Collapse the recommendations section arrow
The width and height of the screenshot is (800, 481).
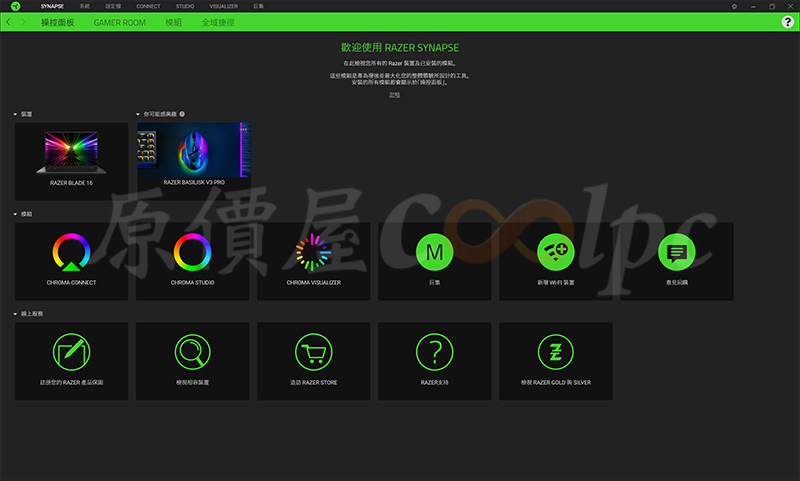tap(138, 114)
